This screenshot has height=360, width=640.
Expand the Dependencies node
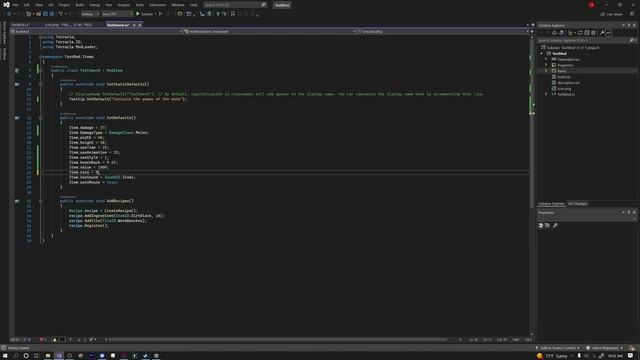point(546,59)
